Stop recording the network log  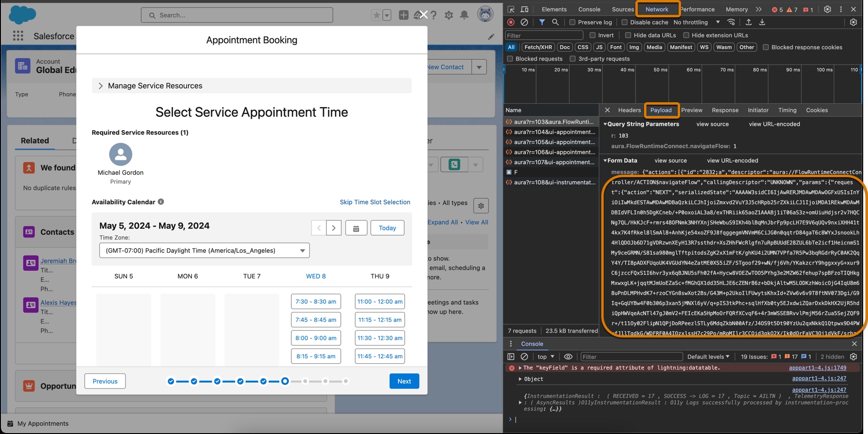coord(510,22)
